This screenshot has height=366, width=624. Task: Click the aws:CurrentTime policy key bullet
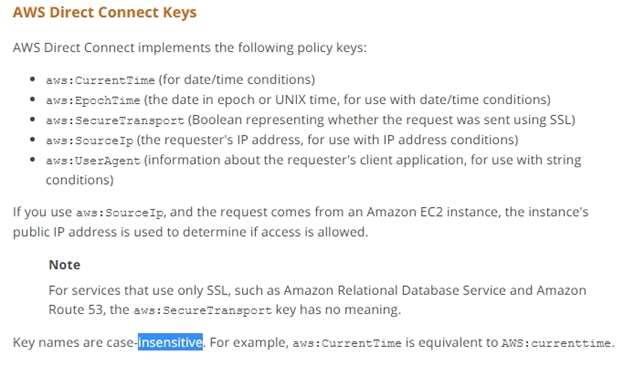[100, 80]
